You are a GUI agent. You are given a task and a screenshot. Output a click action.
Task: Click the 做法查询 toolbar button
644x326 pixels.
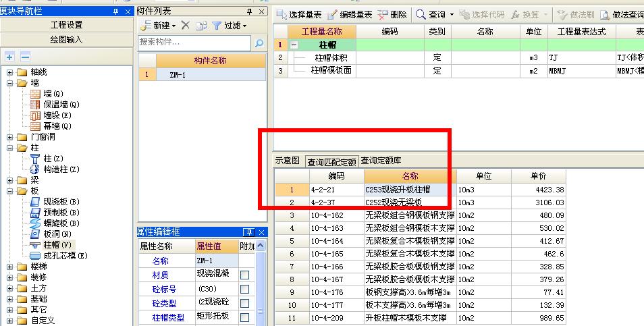pos(622,15)
